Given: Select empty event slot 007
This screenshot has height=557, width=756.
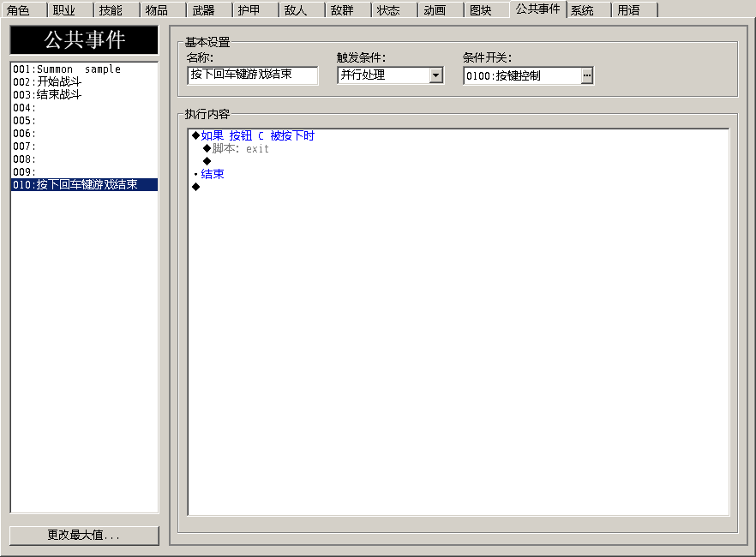Looking at the screenshot, I should (x=84, y=146).
